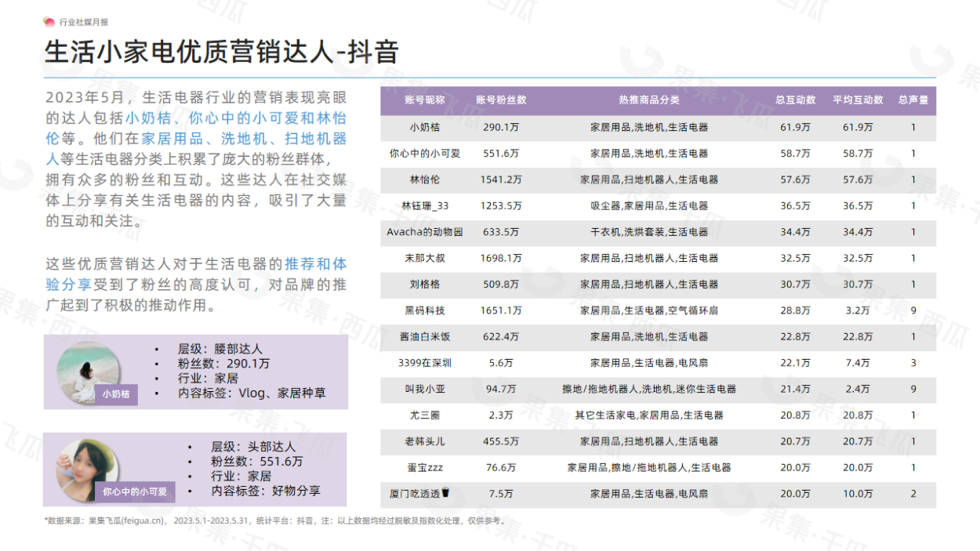Select the 酱油白米饭 account name
Image resolution: width=980 pixels, height=551 pixels.
424,337
